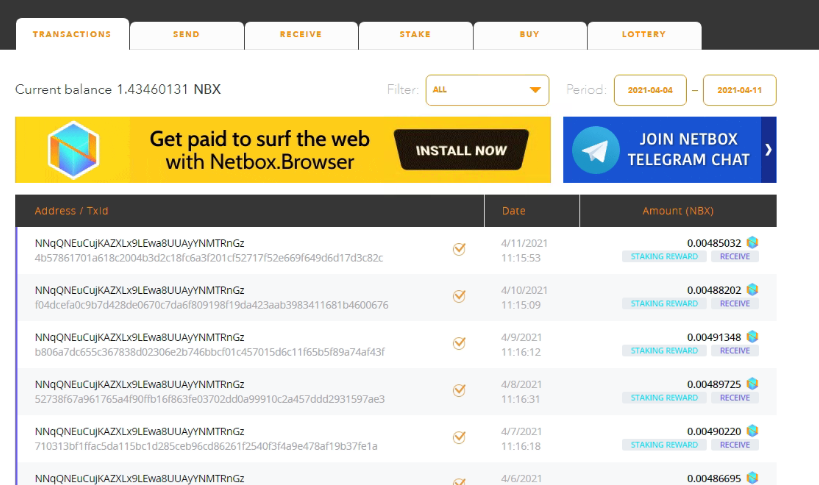Expand the Filter ALL dropdown
Screen dimensions: 819x485
tap(487, 90)
